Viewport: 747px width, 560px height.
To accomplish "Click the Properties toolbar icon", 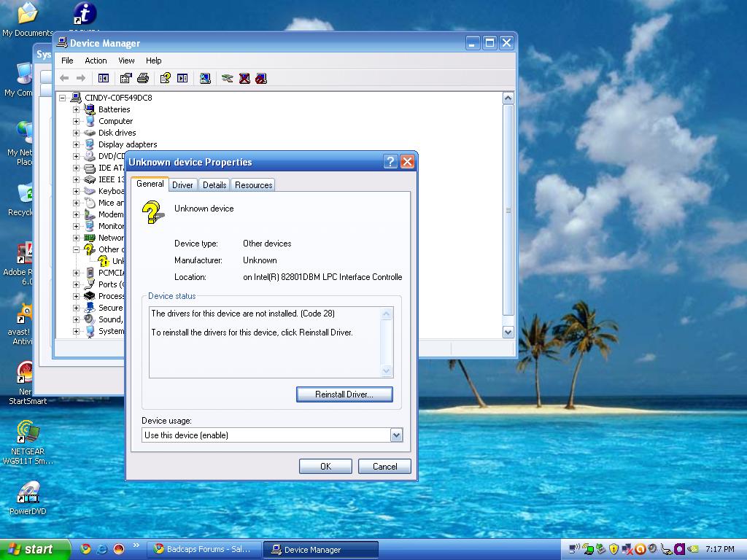I will coord(126,78).
